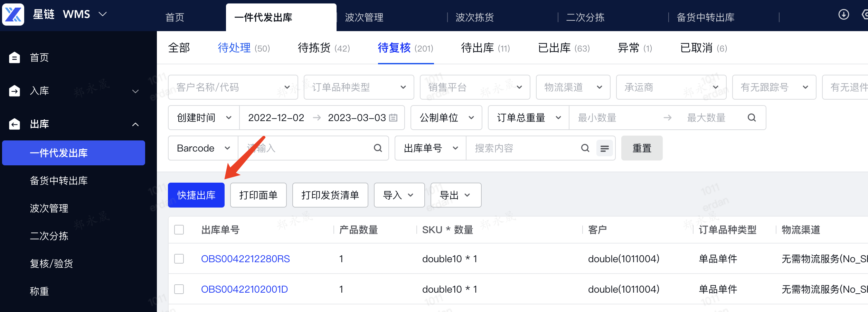
Task: Switch to 备货中转出库 top tab
Action: 706,17
